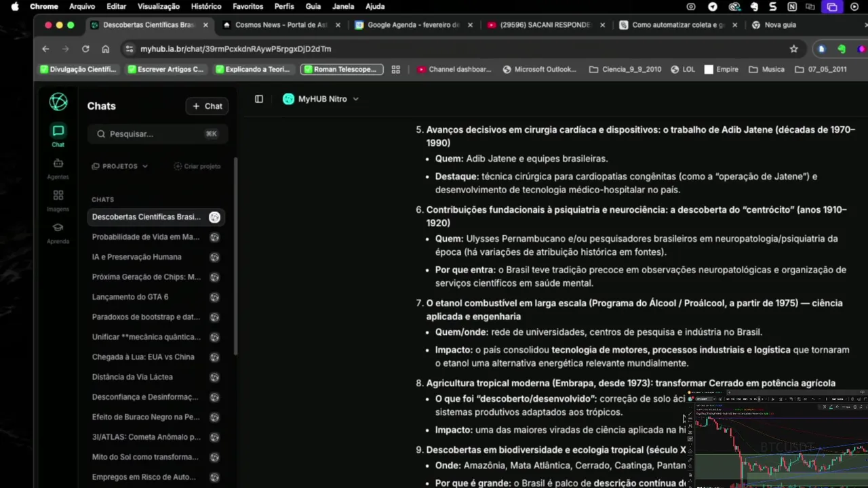The height and width of the screenshot is (488, 868).
Task: Expand the PROJETOS section
Action: pyautogui.click(x=120, y=166)
